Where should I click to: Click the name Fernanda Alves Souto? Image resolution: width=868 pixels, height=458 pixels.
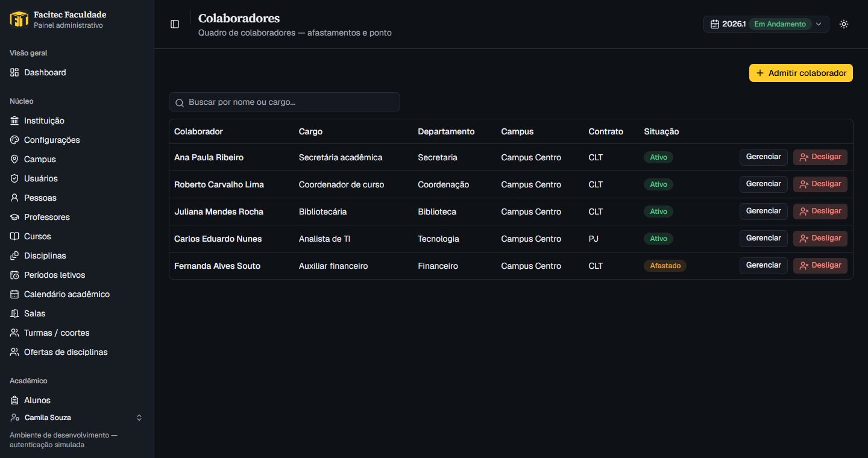coord(217,266)
